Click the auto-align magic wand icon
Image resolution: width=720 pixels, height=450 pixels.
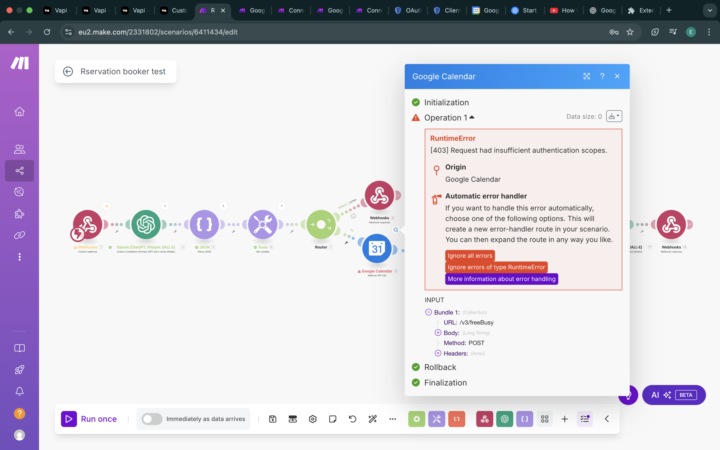pyautogui.click(x=372, y=419)
